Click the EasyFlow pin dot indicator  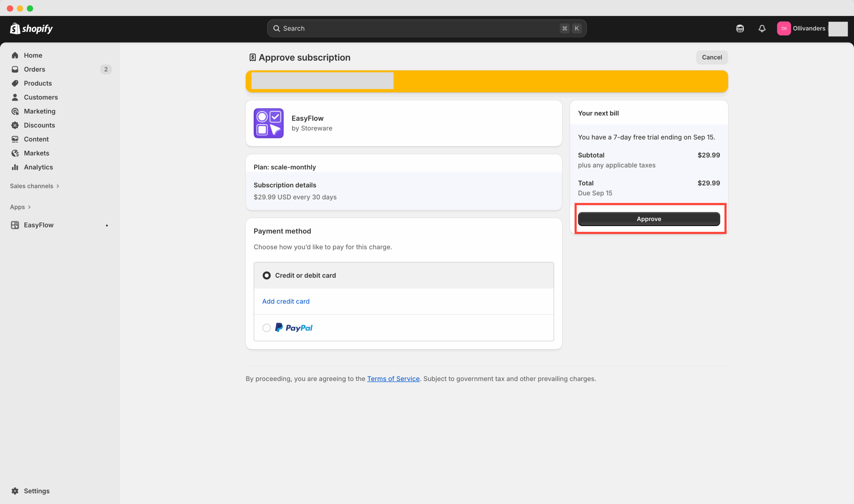click(x=107, y=226)
